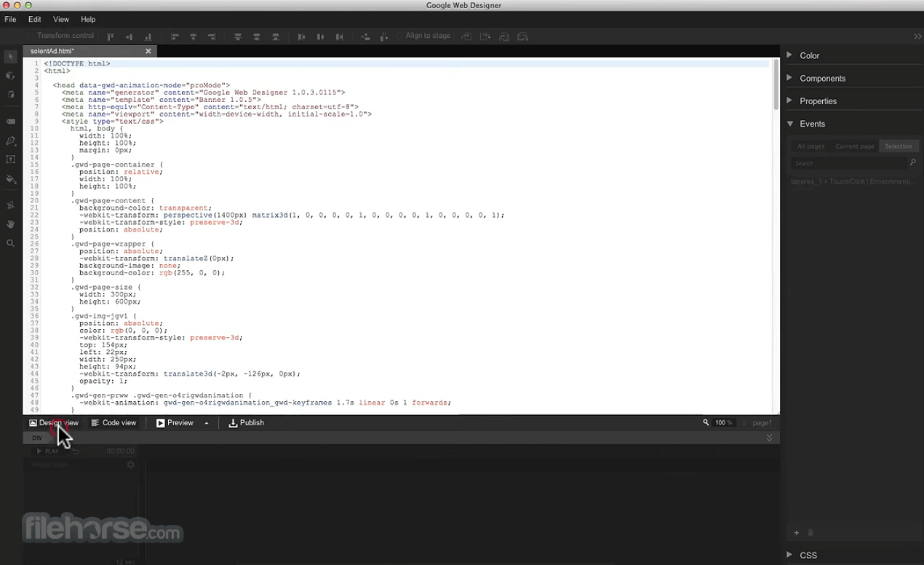Click the Preview button

pyautogui.click(x=175, y=423)
